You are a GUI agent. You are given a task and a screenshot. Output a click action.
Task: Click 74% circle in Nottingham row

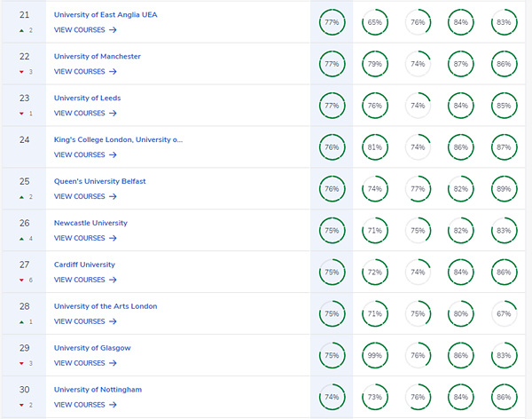332,397
